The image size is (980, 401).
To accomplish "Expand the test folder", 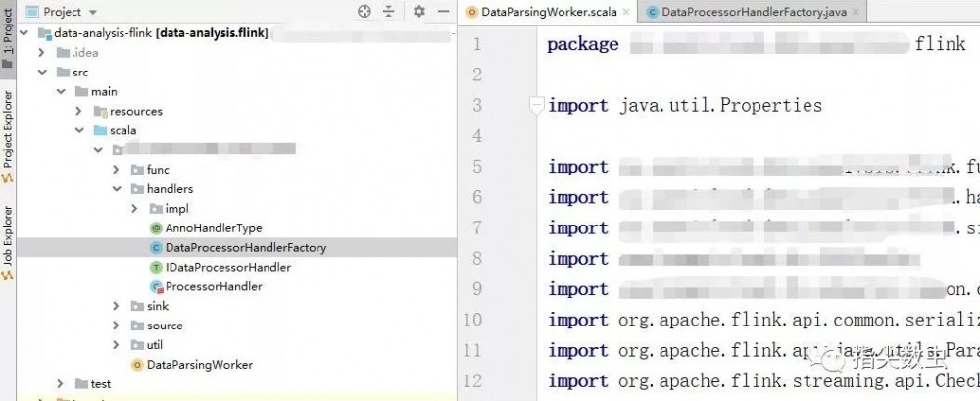I will coord(61,383).
